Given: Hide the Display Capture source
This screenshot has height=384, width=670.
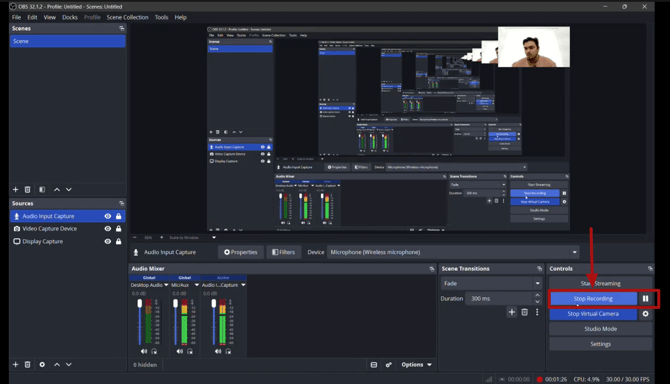Looking at the screenshot, I should [x=108, y=241].
